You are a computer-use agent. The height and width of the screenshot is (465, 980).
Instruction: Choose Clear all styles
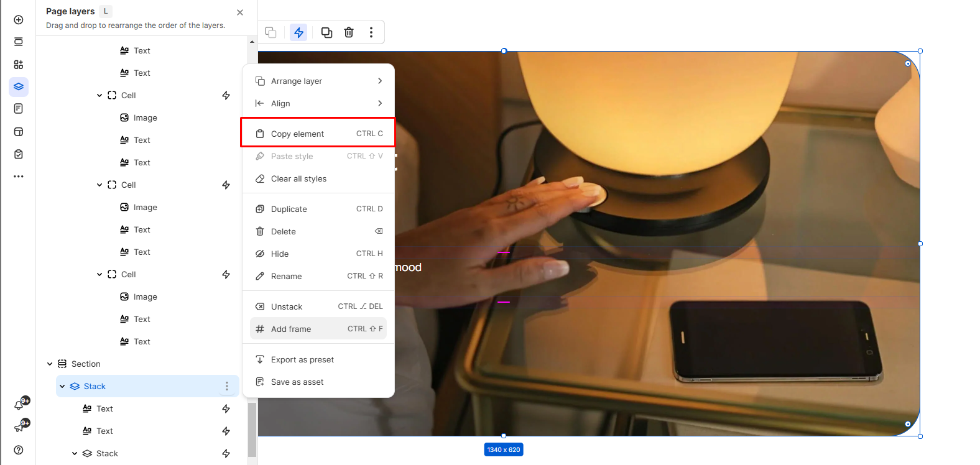tap(318, 178)
